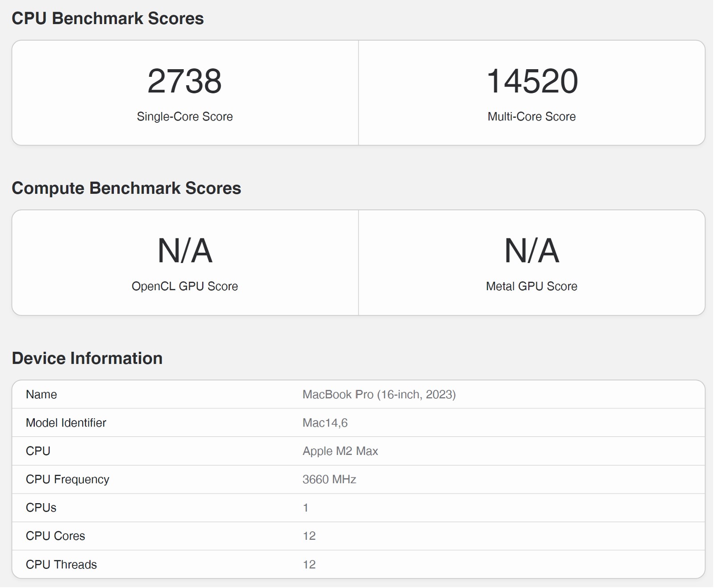This screenshot has height=588, width=714.
Task: Click the 2738 single-core score value
Action: coord(185,81)
